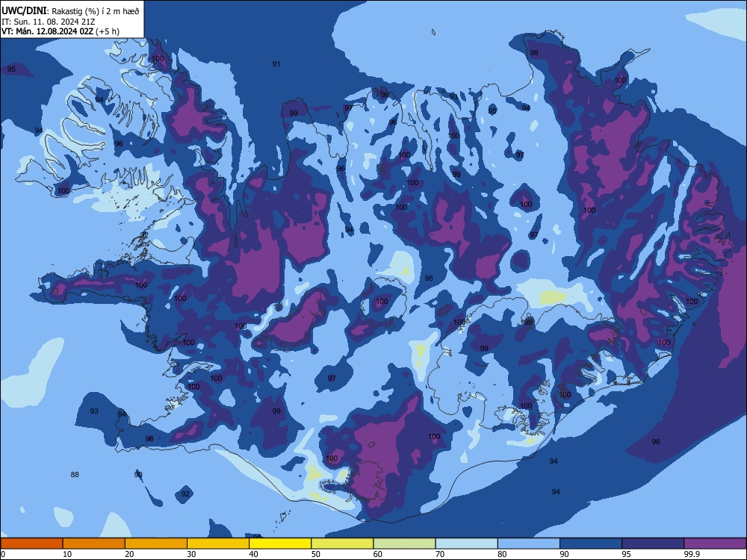Viewport: 747px width, 560px height.
Task: Click the 0–10% dark orange legend swatch
Action: pos(31,544)
